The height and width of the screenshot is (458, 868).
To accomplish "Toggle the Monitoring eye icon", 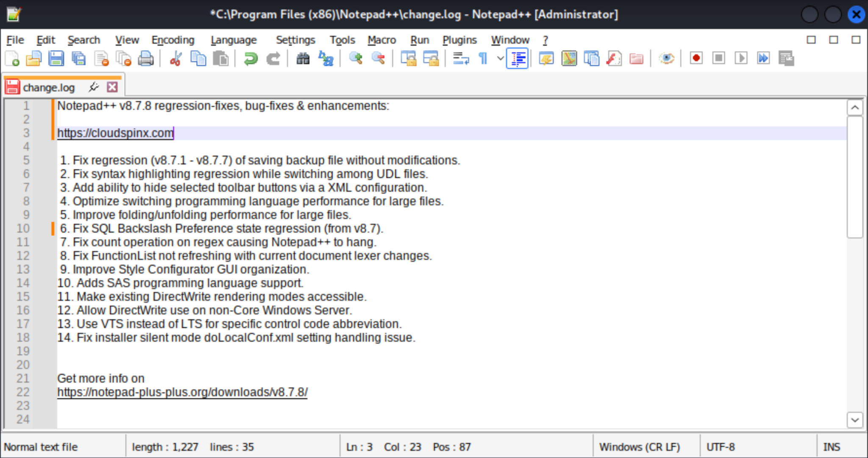I will coord(666,59).
